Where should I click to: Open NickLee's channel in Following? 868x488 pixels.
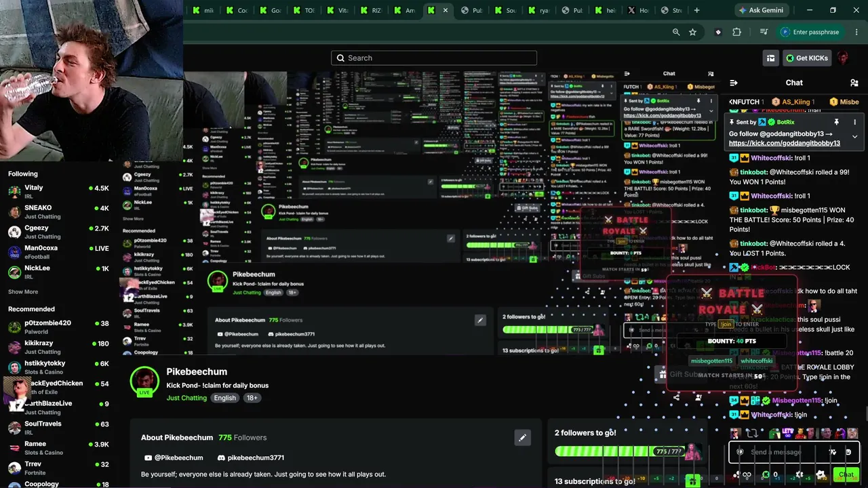(x=58, y=272)
